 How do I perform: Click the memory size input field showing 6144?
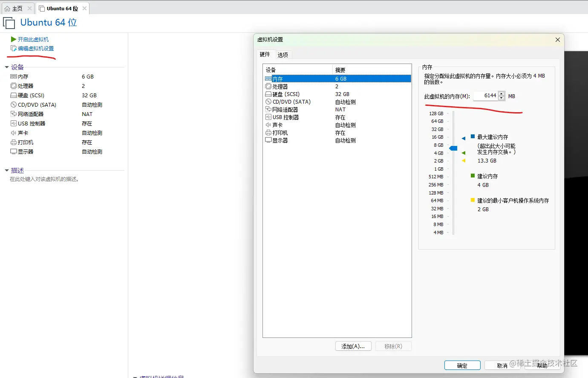click(x=485, y=96)
